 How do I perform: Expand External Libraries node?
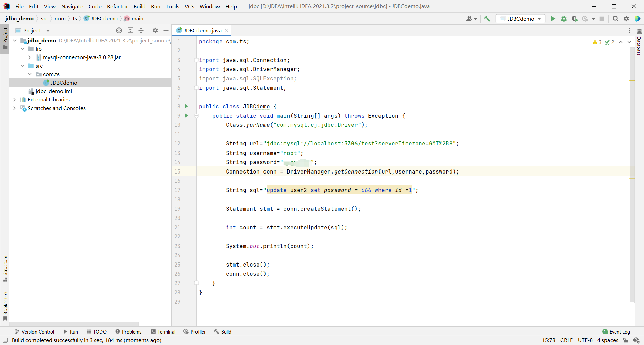(x=14, y=99)
